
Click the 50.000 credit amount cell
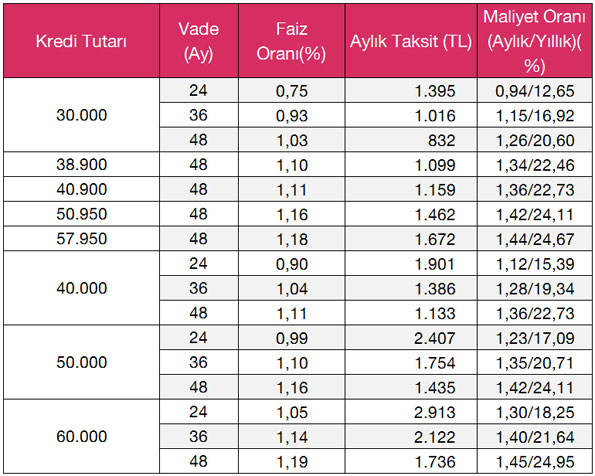coord(82,362)
